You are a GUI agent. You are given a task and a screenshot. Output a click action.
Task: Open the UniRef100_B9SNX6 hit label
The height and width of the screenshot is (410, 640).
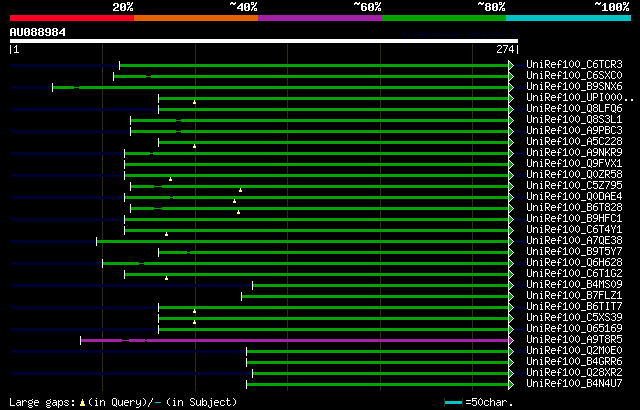[x=574, y=86]
